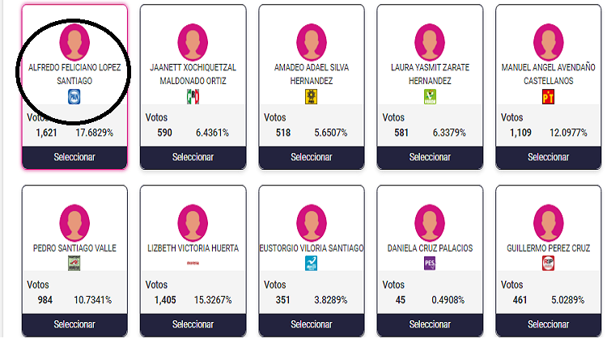This screenshot has height=364, width=607.
Task: Click the green Verde party logo
Action: tap(430, 97)
